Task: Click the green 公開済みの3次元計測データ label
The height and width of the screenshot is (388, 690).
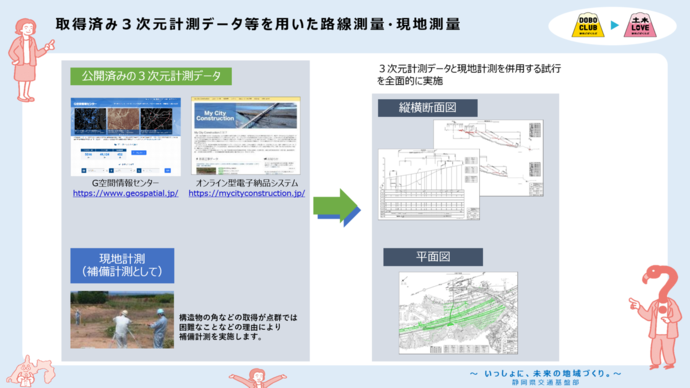Action: click(x=151, y=76)
